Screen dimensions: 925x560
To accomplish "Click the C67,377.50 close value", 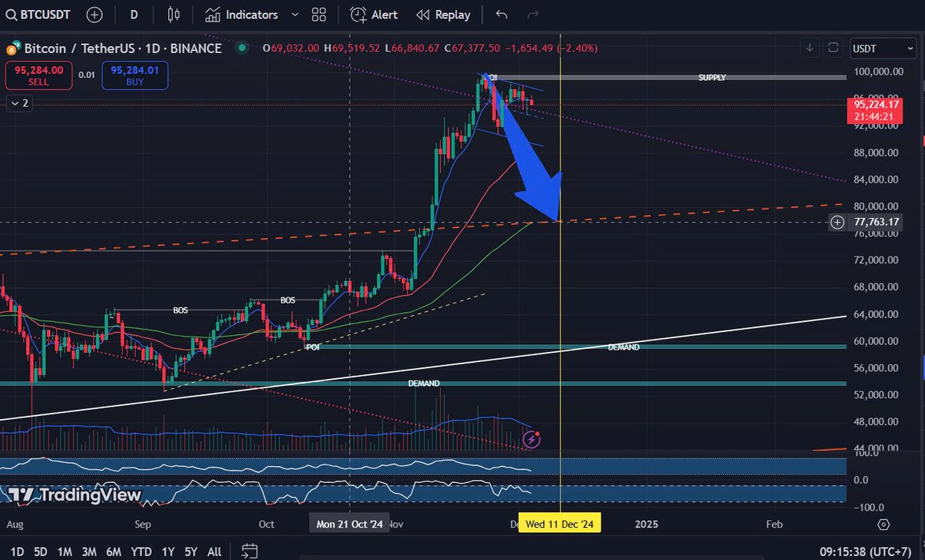I will pyautogui.click(x=473, y=48).
